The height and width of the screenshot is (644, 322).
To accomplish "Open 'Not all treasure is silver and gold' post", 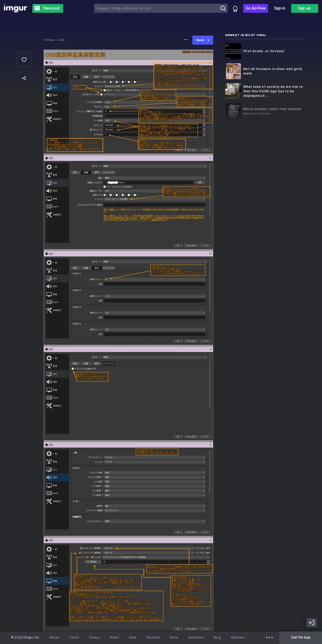I will coord(265,71).
